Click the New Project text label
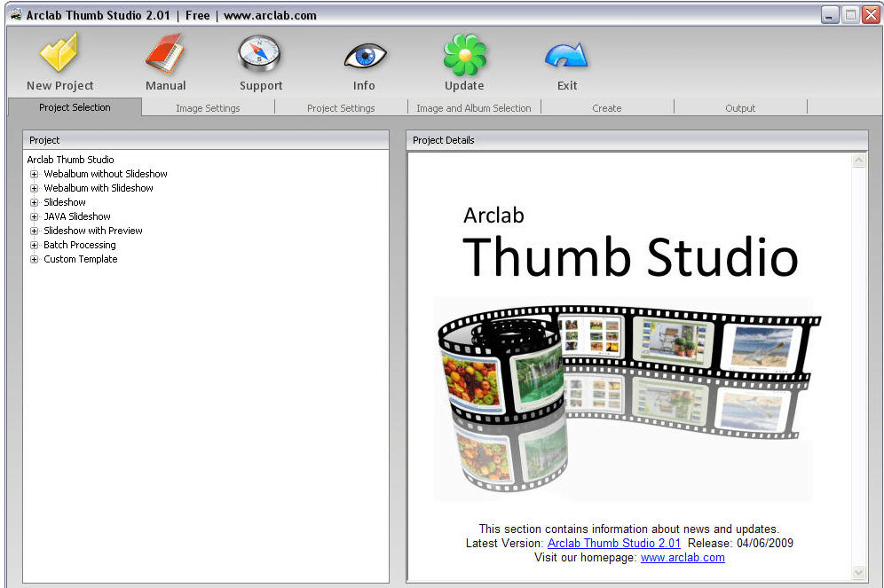 point(59,86)
